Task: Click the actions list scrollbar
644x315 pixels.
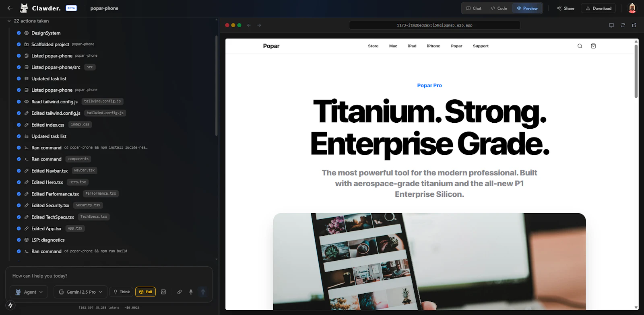Action: [x=217, y=85]
